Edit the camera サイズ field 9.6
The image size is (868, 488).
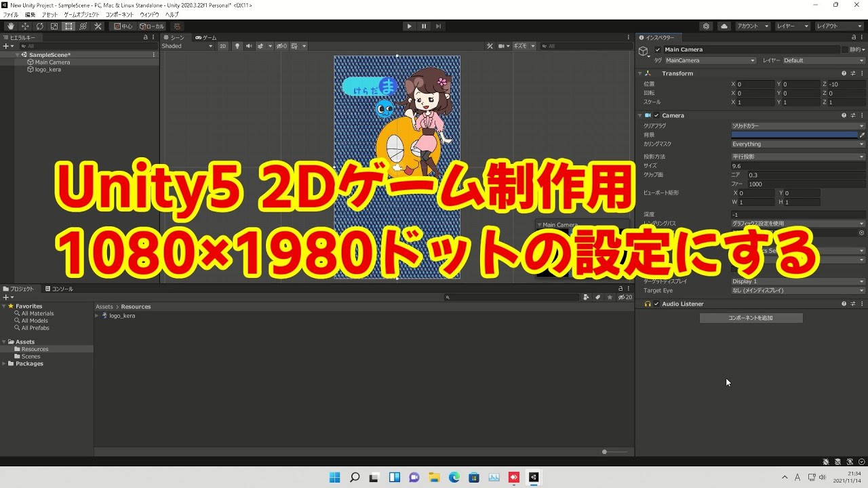[798, 165]
